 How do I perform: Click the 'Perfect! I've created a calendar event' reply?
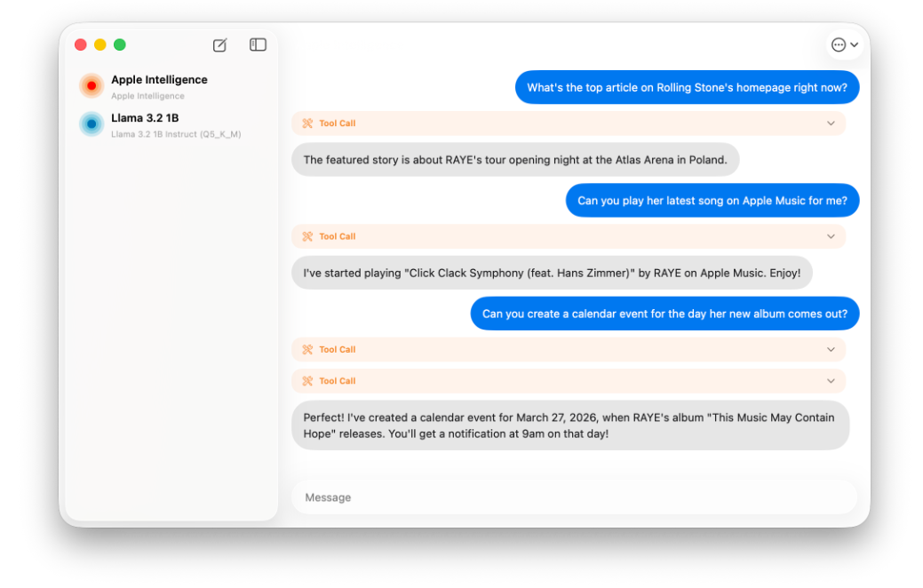click(x=570, y=426)
